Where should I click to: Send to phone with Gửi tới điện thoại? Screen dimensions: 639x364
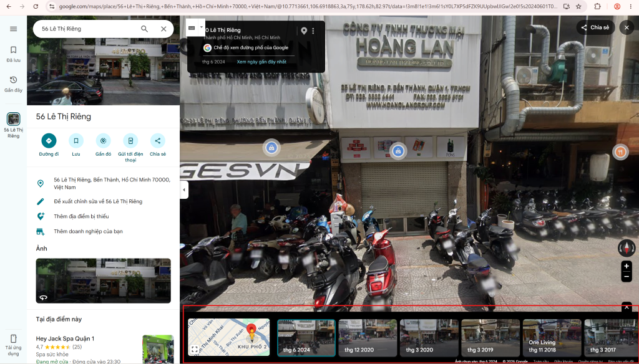click(130, 148)
